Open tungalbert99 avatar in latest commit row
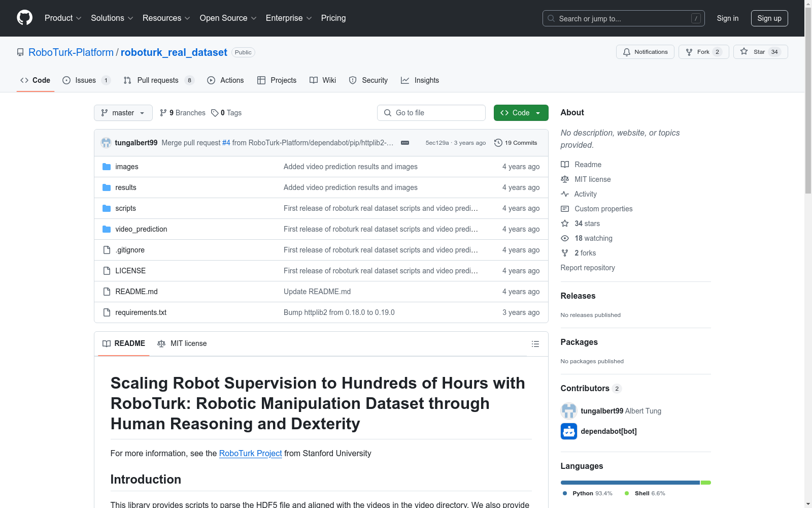Image resolution: width=812 pixels, height=508 pixels. pos(106,143)
